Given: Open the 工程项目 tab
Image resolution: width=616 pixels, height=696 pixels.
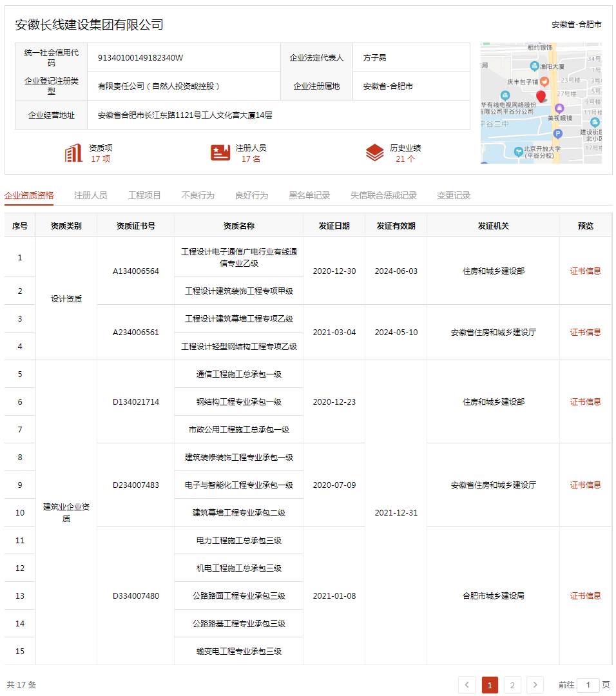Looking at the screenshot, I should 146,194.
